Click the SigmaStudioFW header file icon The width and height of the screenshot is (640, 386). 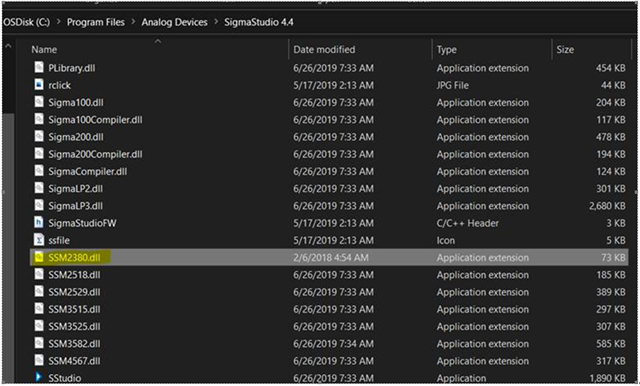click(39, 223)
